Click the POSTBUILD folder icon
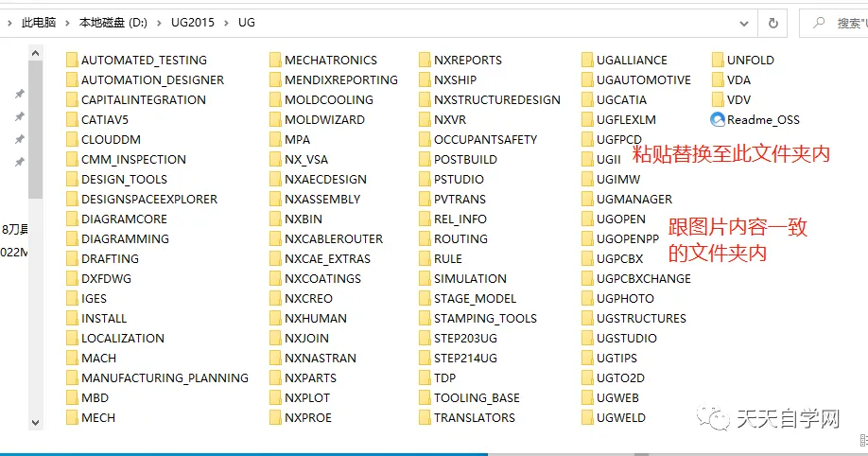Viewport: 868px width, 456px height. pyautogui.click(x=425, y=160)
